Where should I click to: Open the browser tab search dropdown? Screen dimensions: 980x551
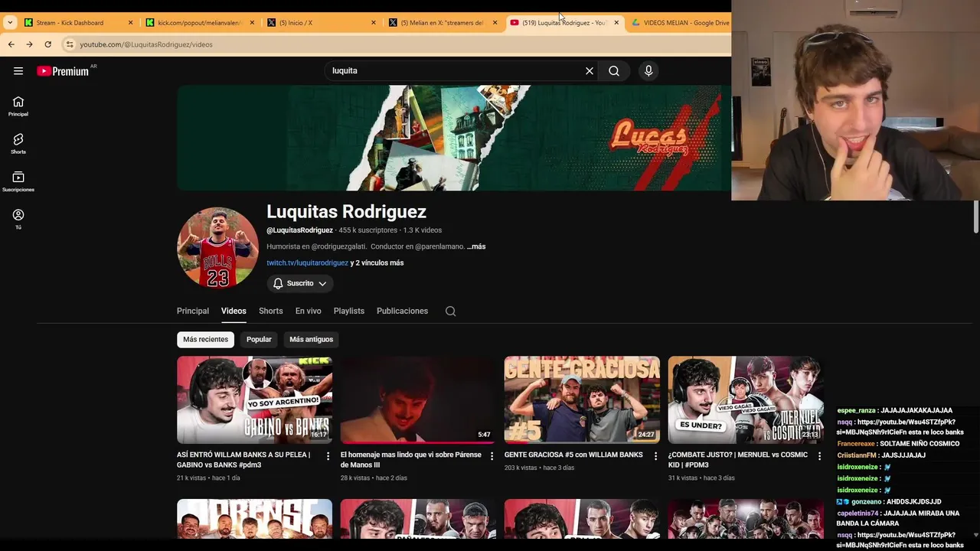[10, 22]
